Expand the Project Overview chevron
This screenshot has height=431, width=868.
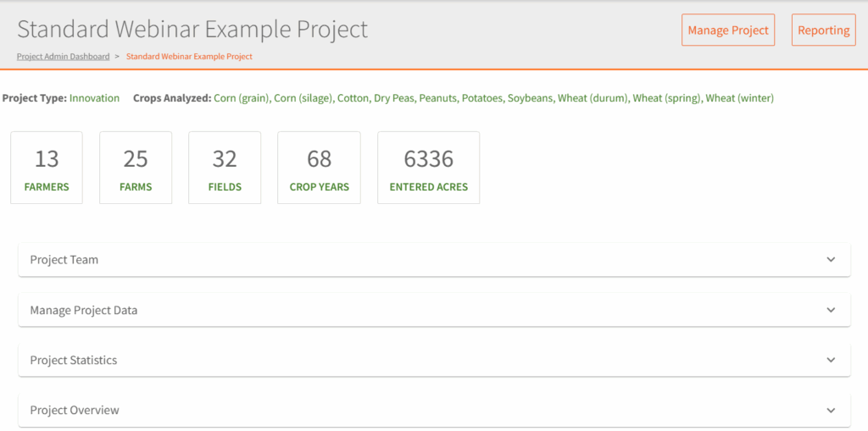(831, 411)
